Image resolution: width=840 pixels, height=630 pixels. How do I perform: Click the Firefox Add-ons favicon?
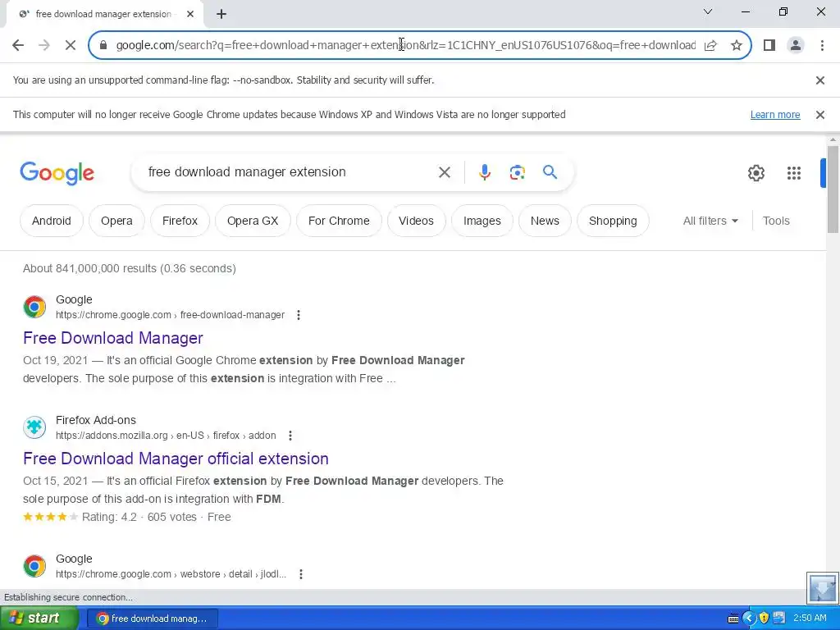click(x=34, y=427)
